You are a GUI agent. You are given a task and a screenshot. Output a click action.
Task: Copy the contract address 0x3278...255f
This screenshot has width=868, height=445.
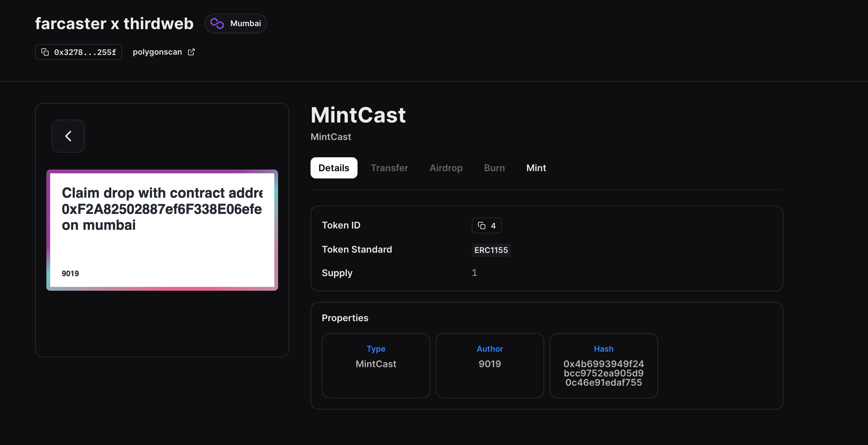tap(78, 52)
